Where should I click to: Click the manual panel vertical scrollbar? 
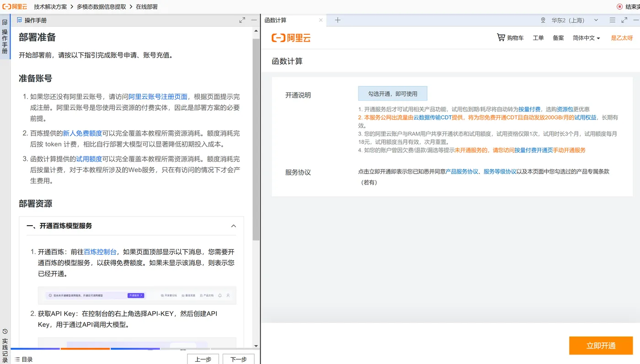256,139
